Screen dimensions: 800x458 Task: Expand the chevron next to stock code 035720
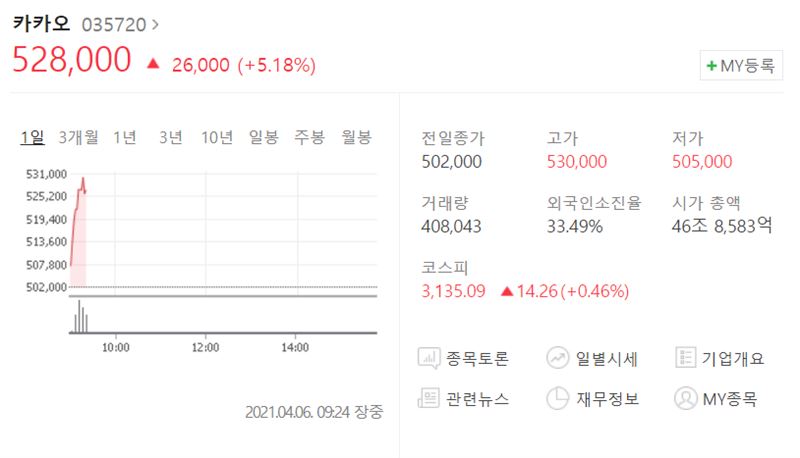(x=155, y=24)
